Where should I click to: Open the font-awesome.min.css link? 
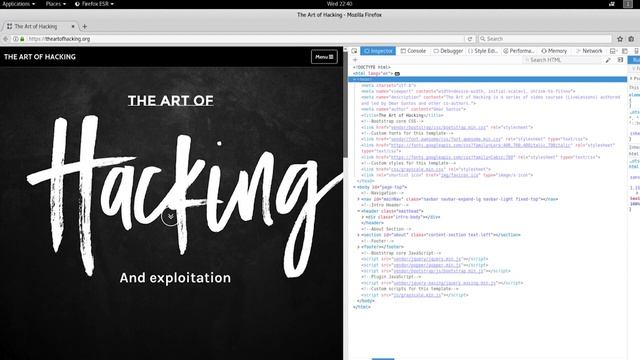tap(446, 139)
